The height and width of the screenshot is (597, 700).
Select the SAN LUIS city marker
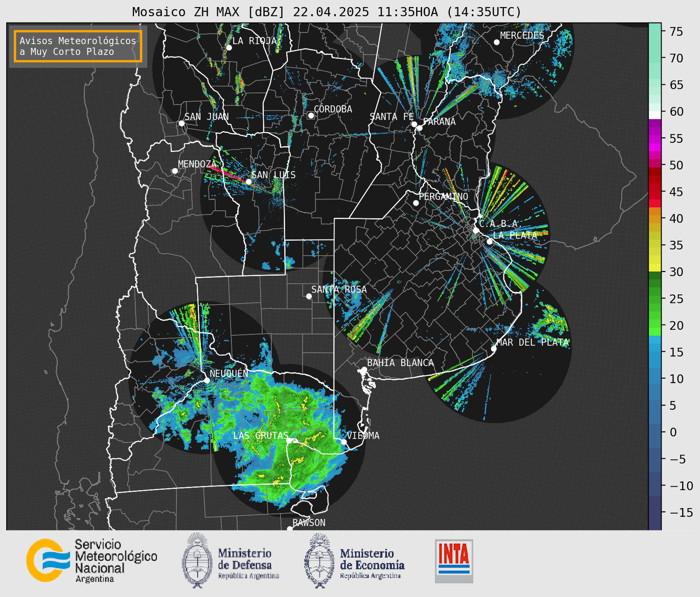click(x=248, y=182)
